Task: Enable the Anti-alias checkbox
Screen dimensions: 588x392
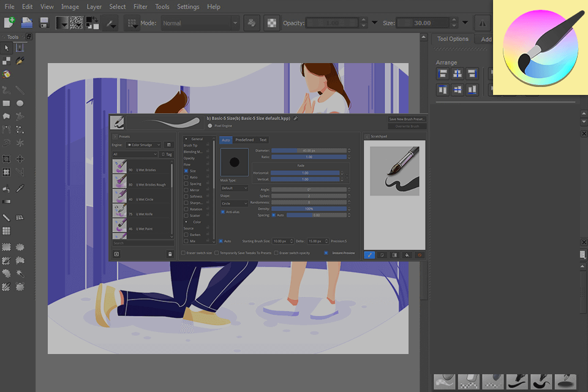Action: pyautogui.click(x=222, y=212)
